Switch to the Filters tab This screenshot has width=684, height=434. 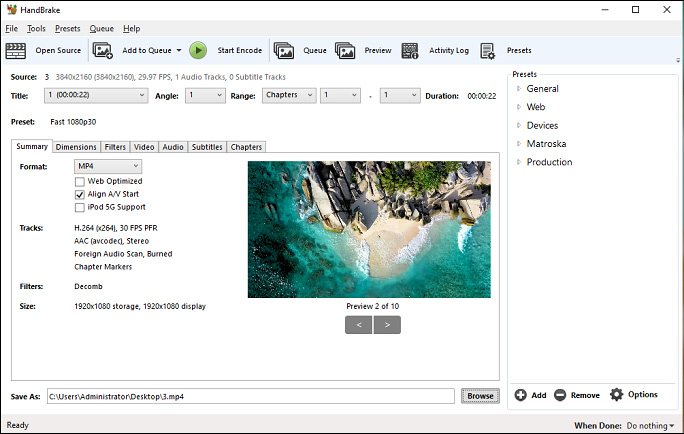tap(115, 147)
